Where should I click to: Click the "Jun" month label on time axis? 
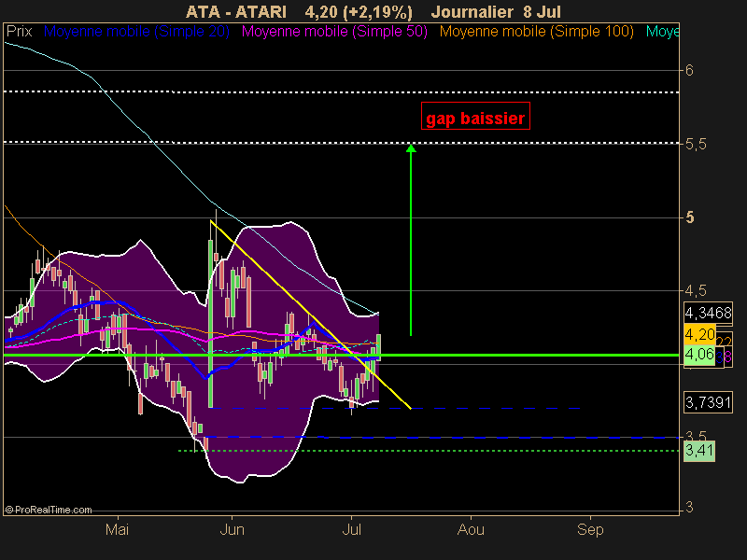click(x=232, y=529)
